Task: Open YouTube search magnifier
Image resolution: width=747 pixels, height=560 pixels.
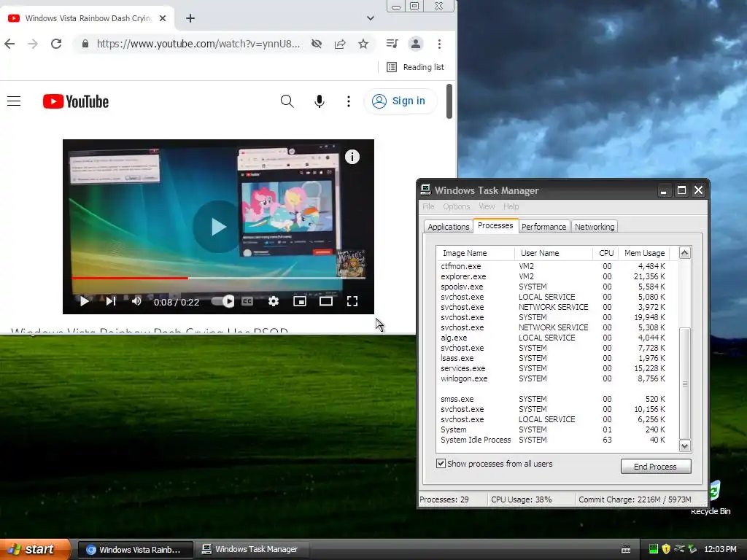Action: [287, 101]
